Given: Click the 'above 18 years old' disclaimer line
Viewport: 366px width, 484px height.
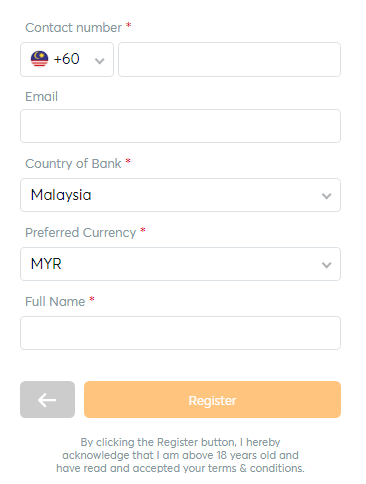Looking at the screenshot, I should [x=180, y=455].
